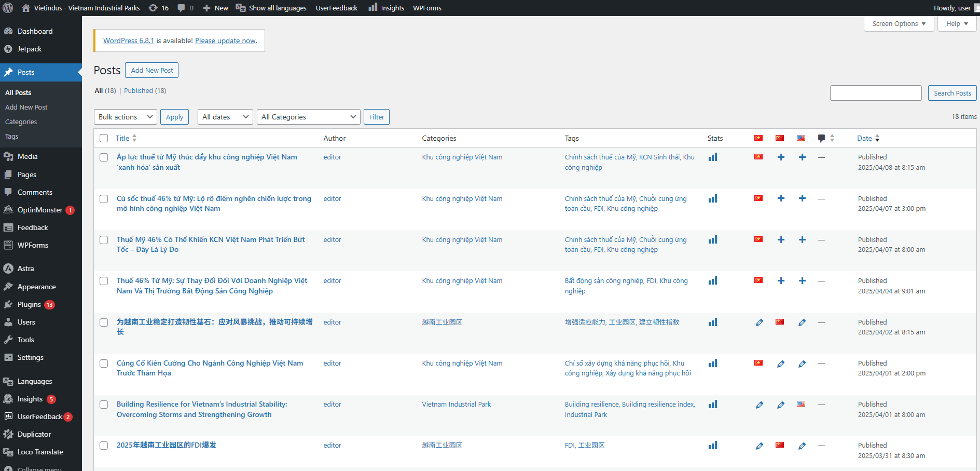Image resolution: width=980 pixels, height=471 pixels.
Task: Check the 'Thuế 46% Từ Mỹ' post checkbox
Action: [x=104, y=281]
